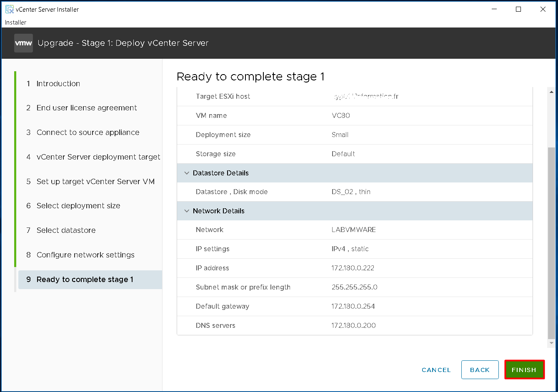This screenshot has height=392, width=558.
Task: Click the DNS servers label
Action: (x=215, y=325)
